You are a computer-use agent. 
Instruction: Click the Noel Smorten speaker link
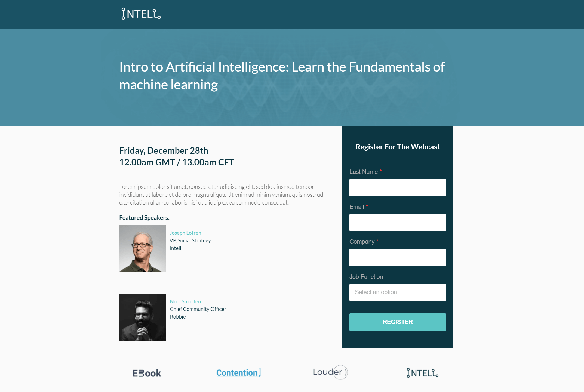tap(185, 301)
